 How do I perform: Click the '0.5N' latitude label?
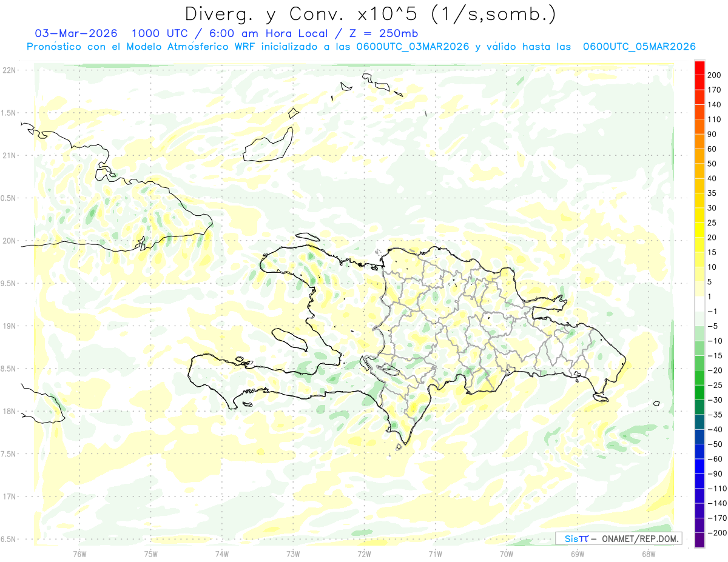[x=9, y=198]
